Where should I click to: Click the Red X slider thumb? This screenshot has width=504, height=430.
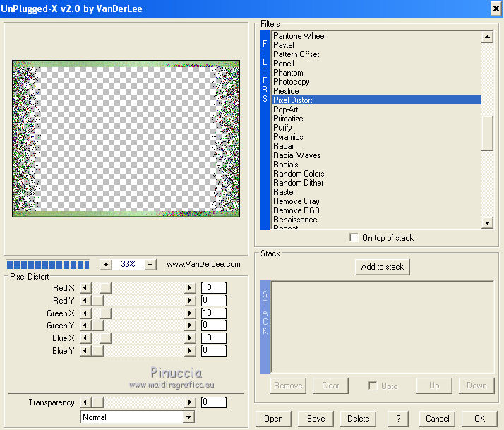pos(105,288)
